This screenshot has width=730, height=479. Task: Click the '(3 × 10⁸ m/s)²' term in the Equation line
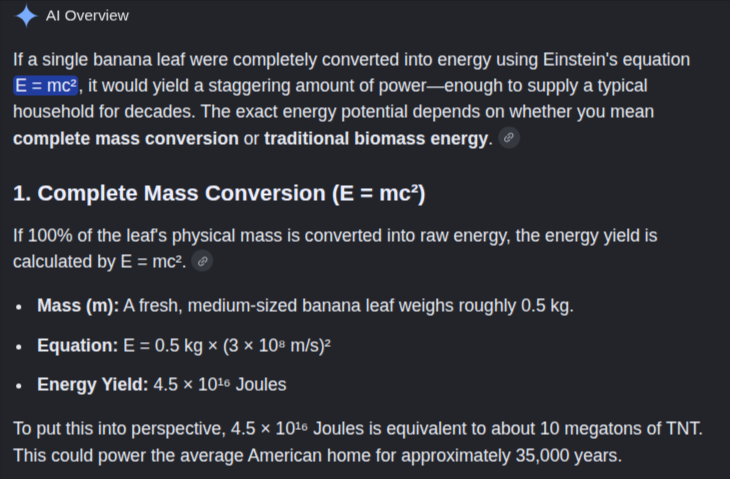coord(277,345)
